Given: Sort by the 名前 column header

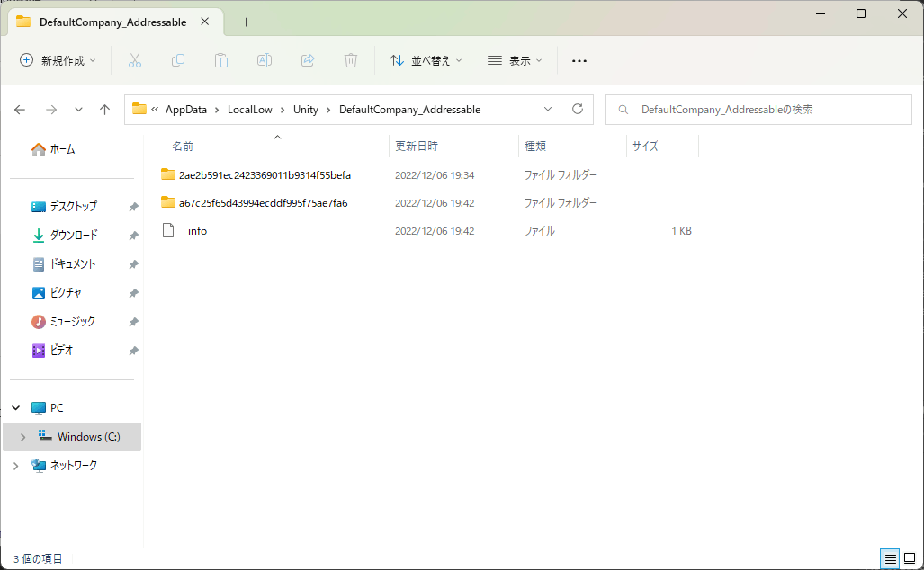Looking at the screenshot, I should [x=183, y=147].
